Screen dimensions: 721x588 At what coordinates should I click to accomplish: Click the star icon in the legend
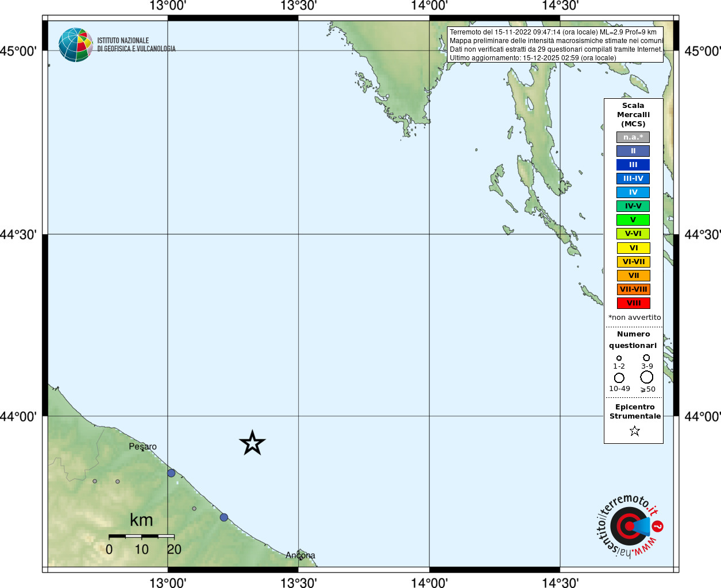[x=634, y=431]
